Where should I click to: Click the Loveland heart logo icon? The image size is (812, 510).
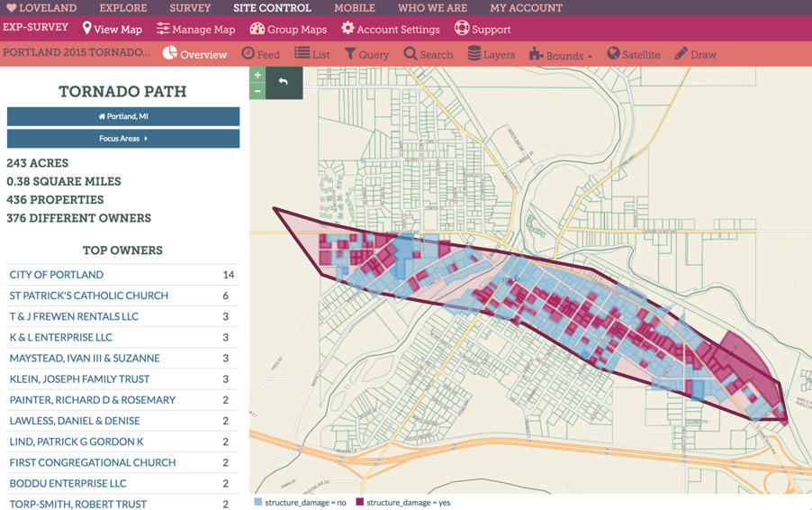click(11, 8)
